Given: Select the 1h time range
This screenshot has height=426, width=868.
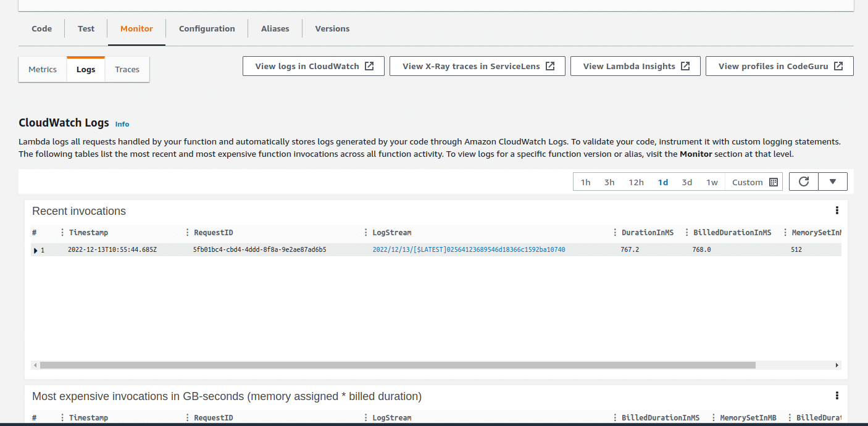Looking at the screenshot, I should point(585,182).
